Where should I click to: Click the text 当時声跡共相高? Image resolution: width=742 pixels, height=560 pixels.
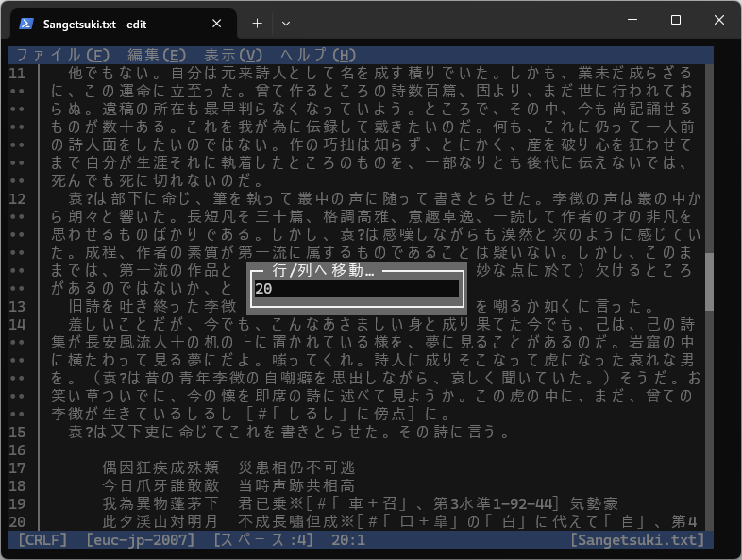296,486
